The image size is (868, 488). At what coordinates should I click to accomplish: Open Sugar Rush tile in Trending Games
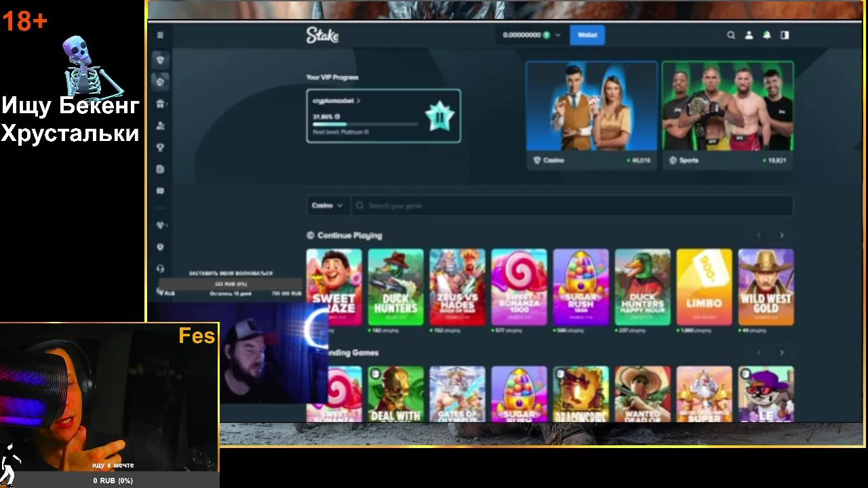pos(519,394)
